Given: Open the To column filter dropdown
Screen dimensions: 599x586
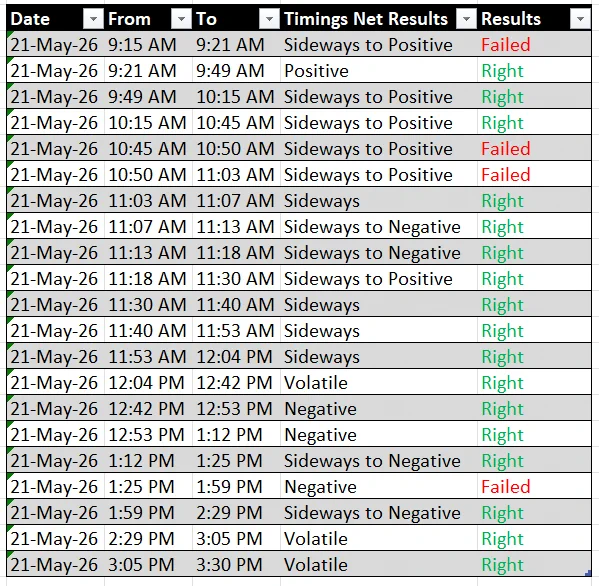Looking at the screenshot, I should (269, 19).
